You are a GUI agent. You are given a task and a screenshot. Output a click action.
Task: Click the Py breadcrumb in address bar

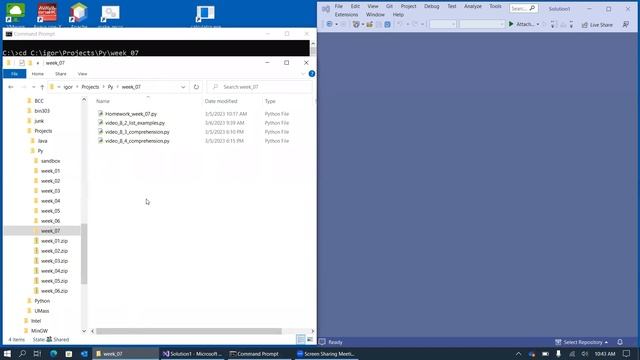pos(110,87)
